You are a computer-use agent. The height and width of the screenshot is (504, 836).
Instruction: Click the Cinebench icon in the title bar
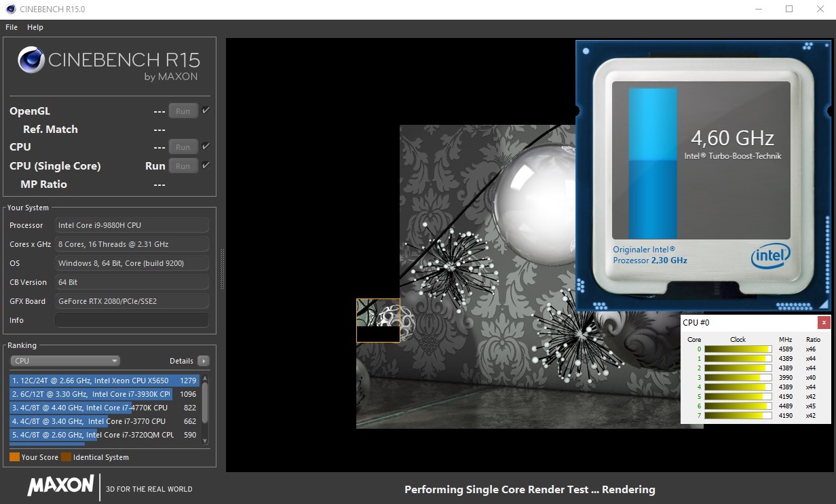click(x=10, y=9)
